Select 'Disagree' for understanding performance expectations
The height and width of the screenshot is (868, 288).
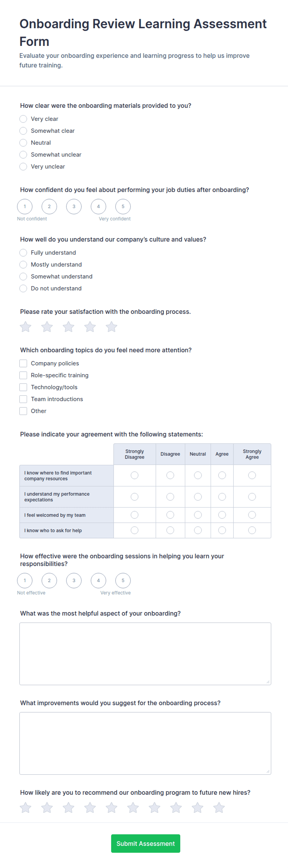point(170,497)
